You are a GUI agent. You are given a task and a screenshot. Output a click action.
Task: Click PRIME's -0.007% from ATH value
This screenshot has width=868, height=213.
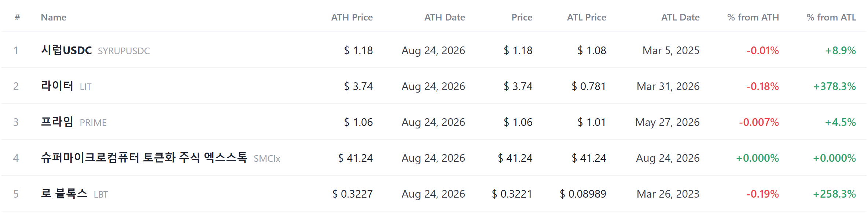[759, 122]
